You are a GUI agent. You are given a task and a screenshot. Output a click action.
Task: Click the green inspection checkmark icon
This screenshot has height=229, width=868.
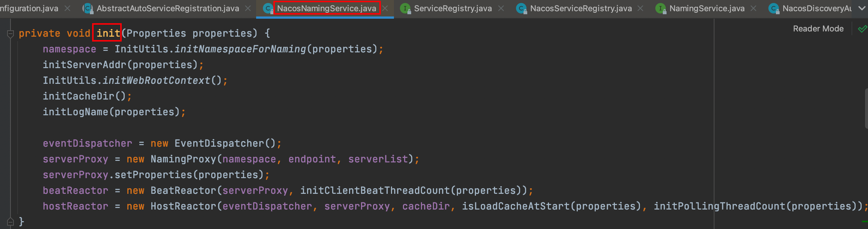pyautogui.click(x=862, y=29)
